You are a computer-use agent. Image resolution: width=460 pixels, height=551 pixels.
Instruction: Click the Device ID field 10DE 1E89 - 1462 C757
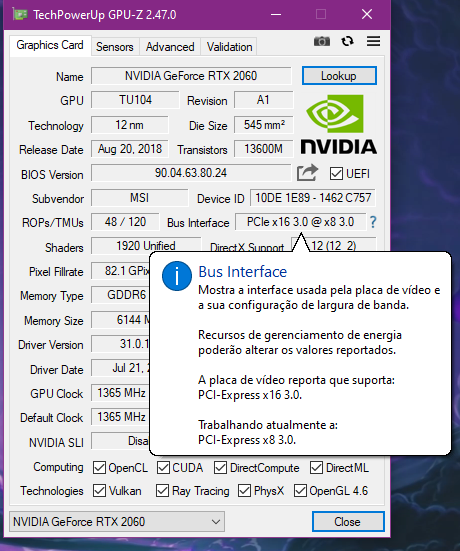(313, 198)
